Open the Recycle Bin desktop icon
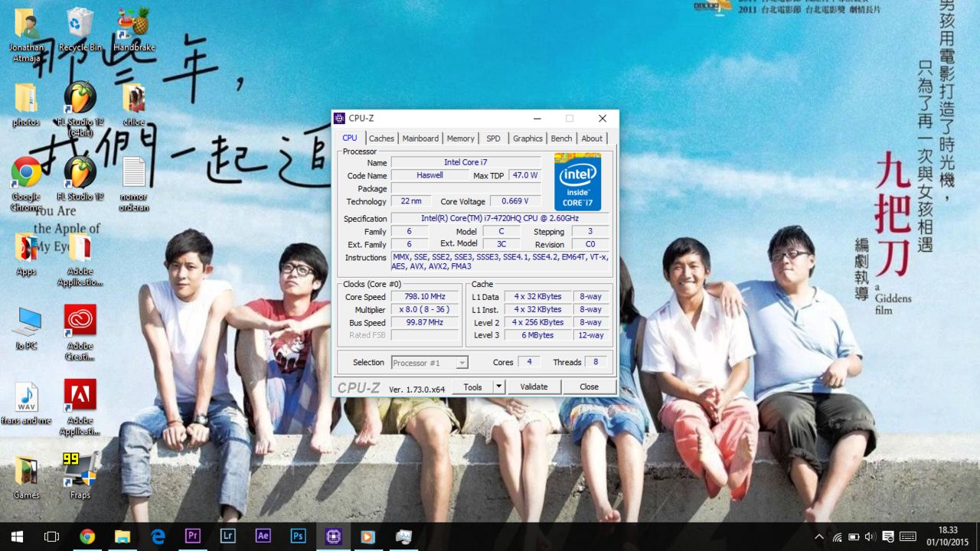 point(80,31)
